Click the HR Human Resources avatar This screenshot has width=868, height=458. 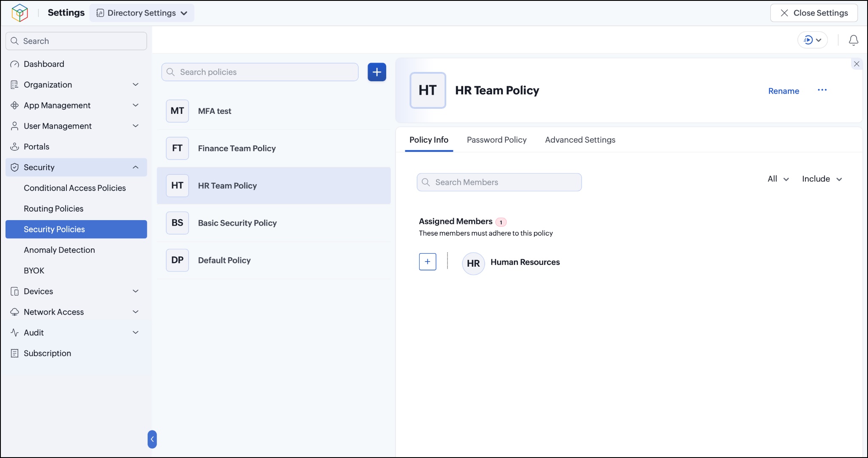tap(473, 263)
